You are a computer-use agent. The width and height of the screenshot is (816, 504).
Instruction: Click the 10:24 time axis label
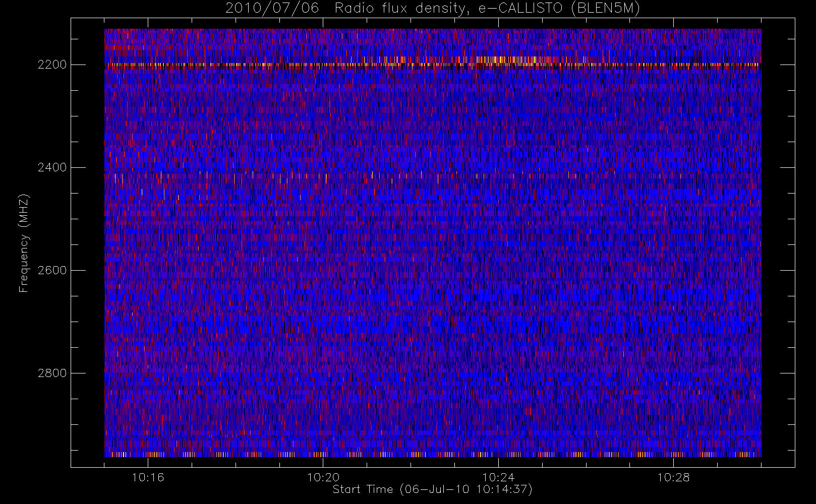[498, 477]
